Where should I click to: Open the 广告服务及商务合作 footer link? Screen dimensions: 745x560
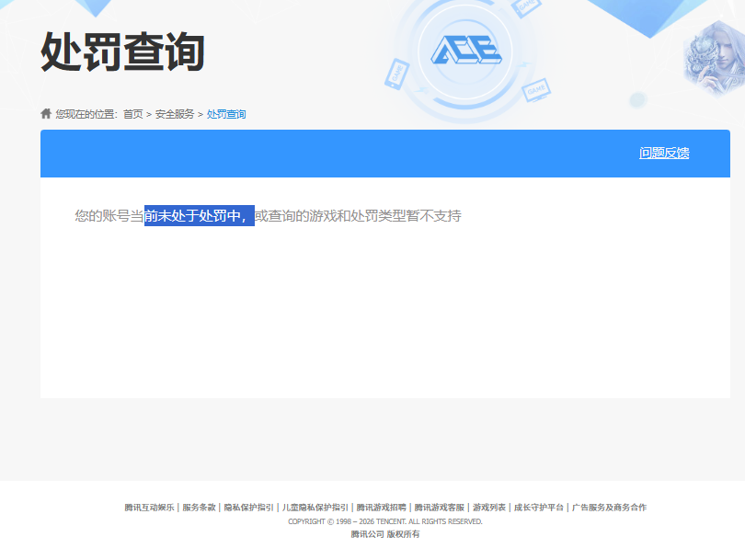click(x=609, y=508)
